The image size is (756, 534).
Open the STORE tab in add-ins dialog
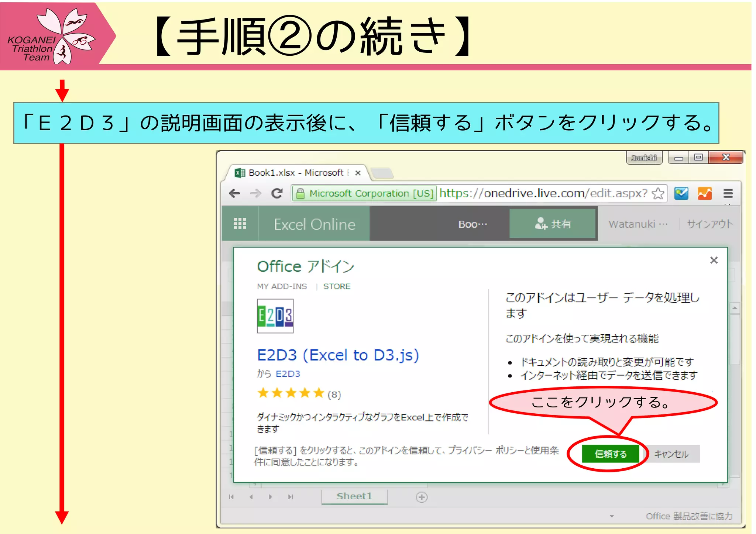click(x=337, y=286)
